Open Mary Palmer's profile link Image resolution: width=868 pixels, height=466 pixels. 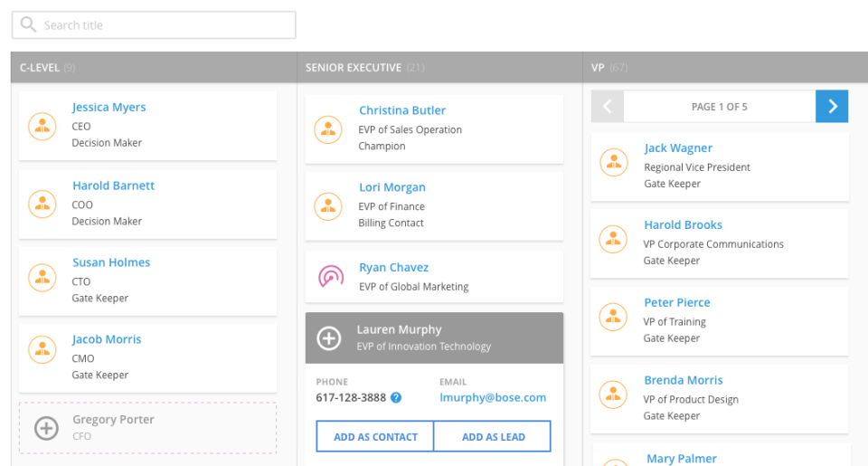(682, 458)
